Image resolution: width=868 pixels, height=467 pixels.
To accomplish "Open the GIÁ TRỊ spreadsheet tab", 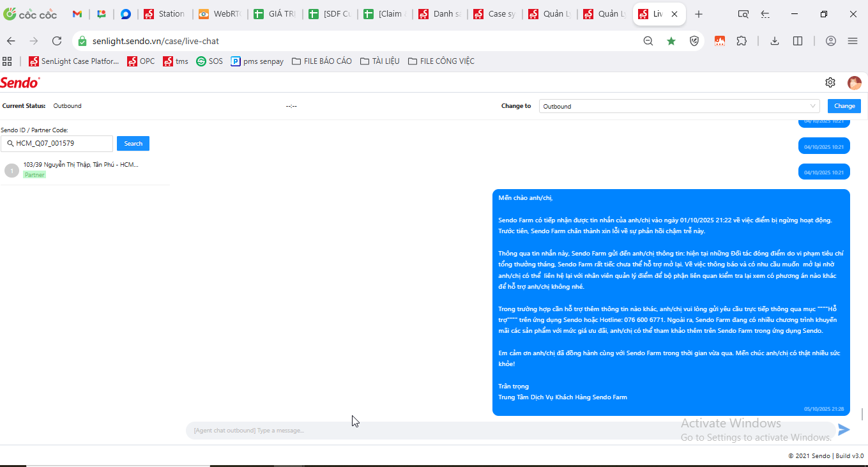I will 275,14.
